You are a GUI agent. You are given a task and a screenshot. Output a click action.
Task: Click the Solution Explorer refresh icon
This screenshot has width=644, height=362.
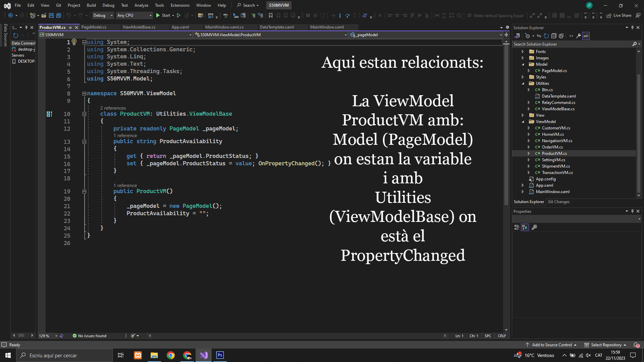546,36
